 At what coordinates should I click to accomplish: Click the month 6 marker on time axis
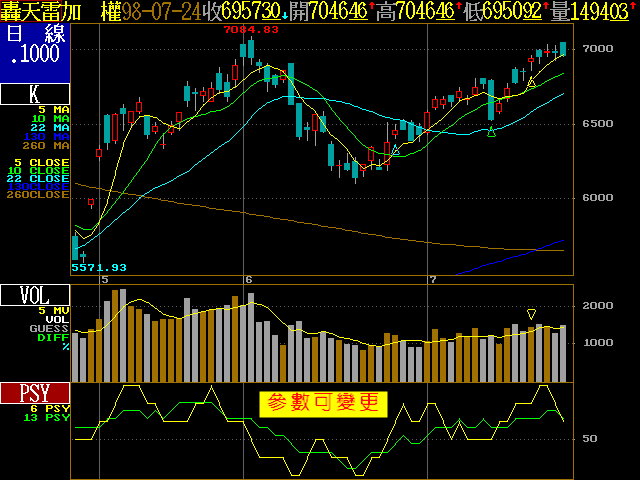(x=248, y=279)
